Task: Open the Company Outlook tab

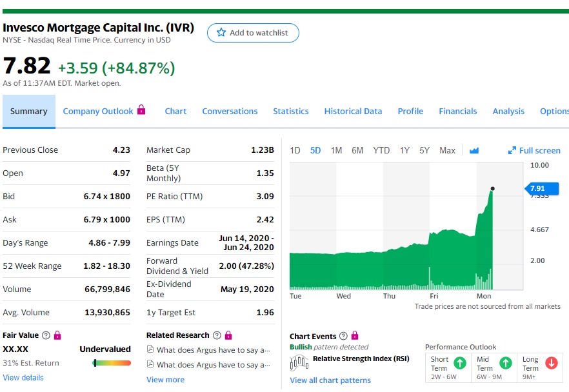Action: tap(98, 112)
